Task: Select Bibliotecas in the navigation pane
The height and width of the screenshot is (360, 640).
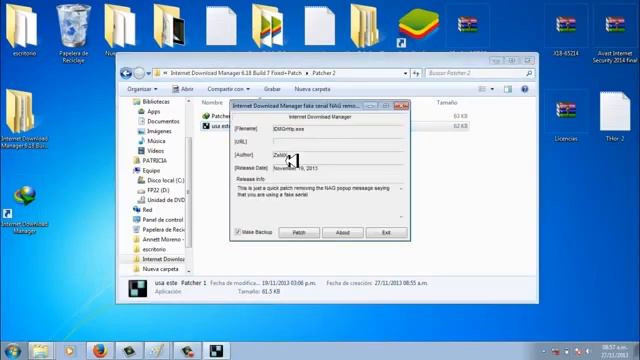Action: (x=151, y=102)
